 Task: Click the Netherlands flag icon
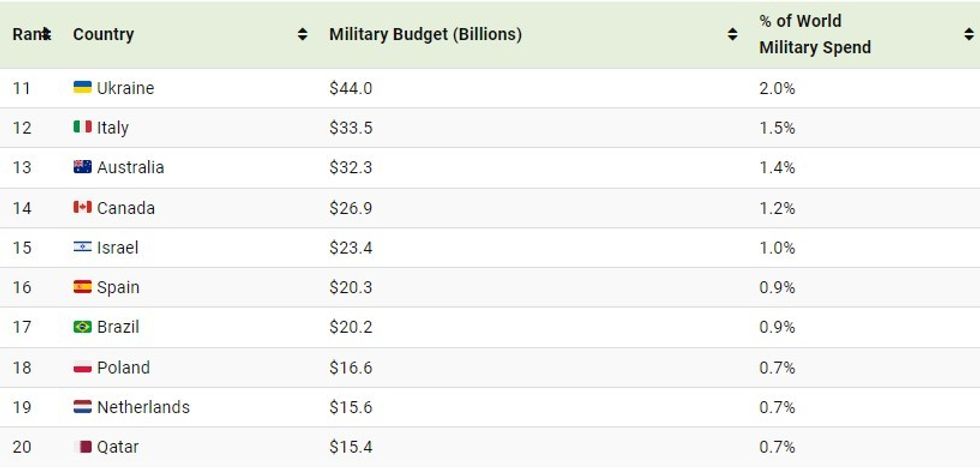point(82,407)
